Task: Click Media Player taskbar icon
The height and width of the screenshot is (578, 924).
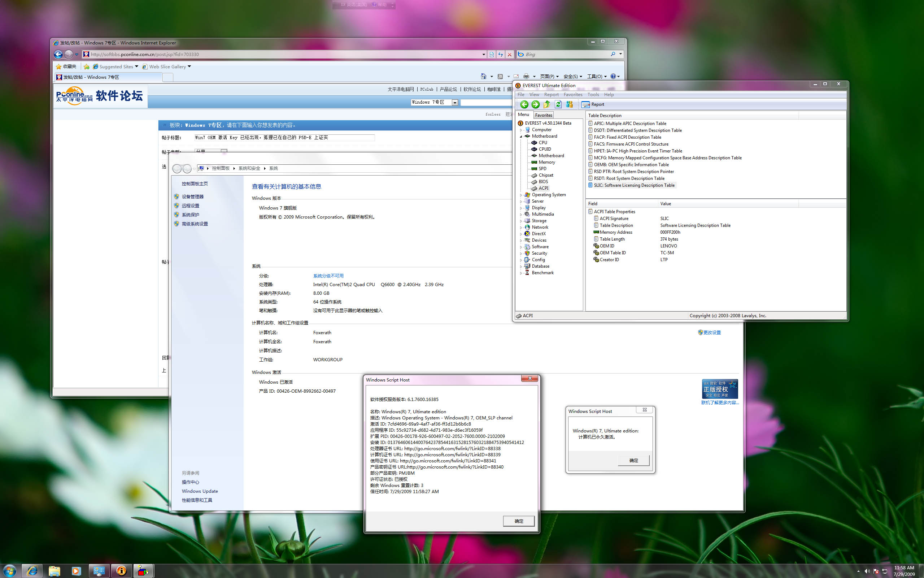Action: (x=76, y=571)
